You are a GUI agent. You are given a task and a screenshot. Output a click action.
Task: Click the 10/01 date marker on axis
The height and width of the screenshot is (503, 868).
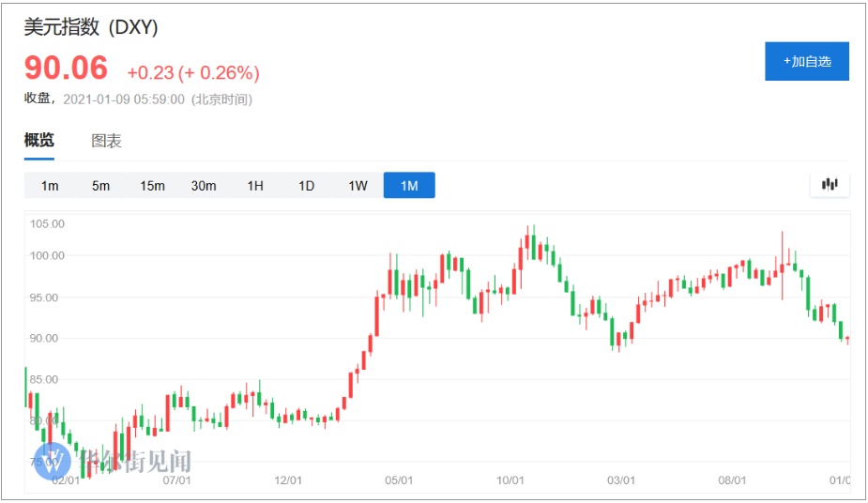[510, 480]
